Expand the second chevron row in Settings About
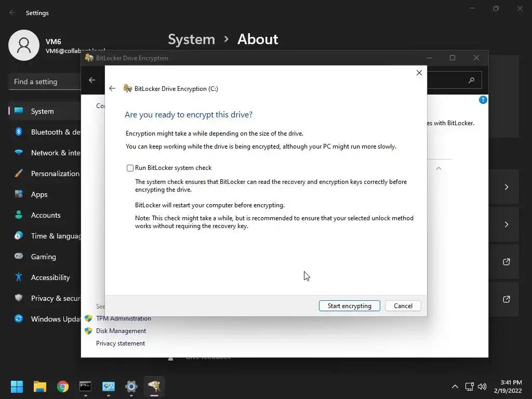Image resolution: width=532 pixels, height=399 pixels. click(506, 224)
